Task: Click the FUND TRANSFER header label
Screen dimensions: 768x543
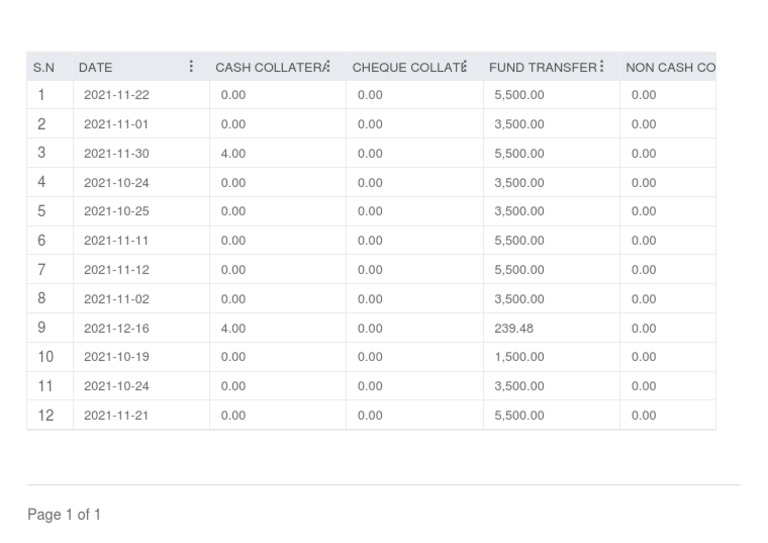Action: [541, 67]
